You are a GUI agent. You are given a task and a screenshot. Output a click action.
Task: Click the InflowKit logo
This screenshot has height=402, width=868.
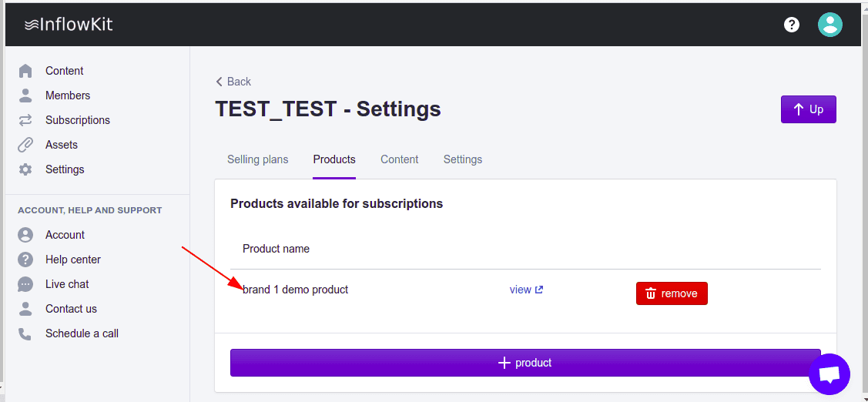(x=69, y=25)
